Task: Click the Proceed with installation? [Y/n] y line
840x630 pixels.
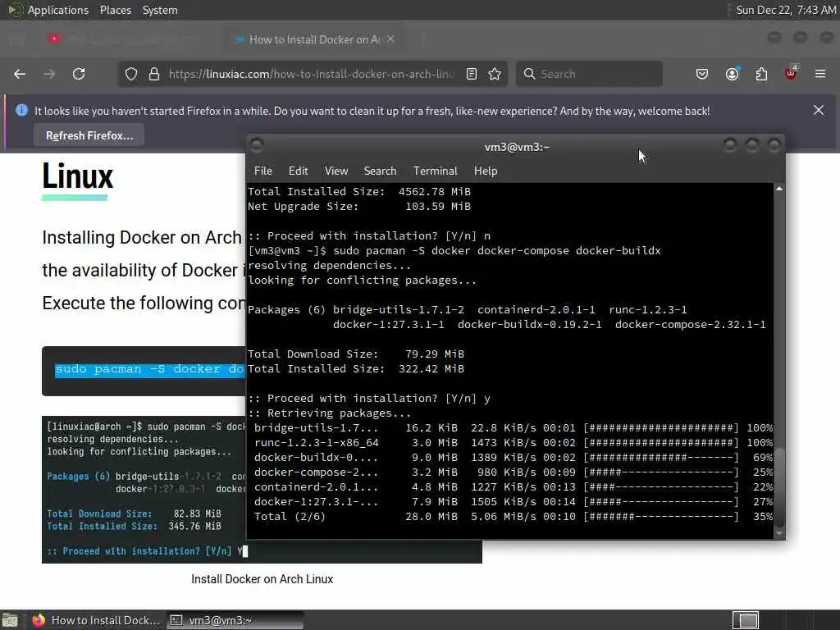Action: click(369, 399)
